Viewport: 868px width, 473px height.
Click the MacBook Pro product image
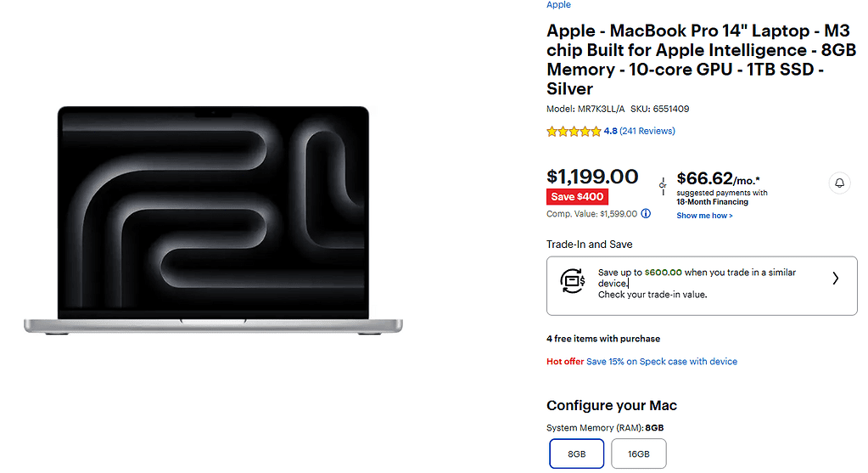[214, 221]
